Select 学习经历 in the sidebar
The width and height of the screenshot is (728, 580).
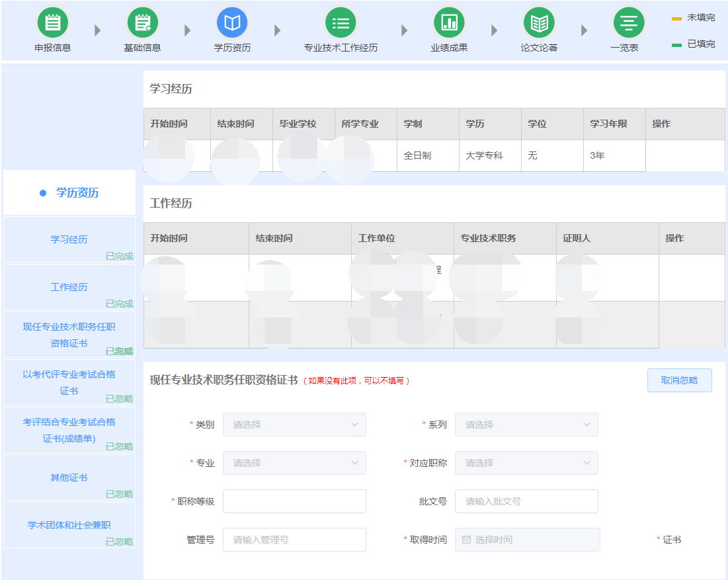[x=69, y=239]
